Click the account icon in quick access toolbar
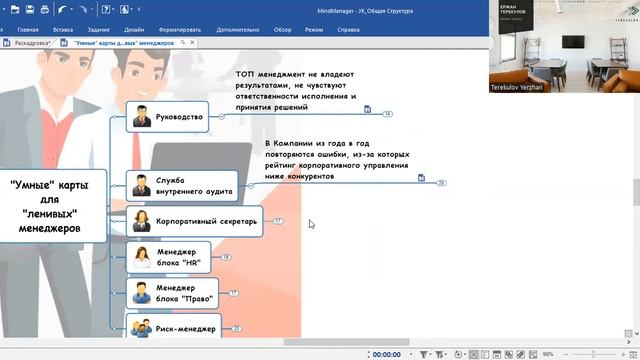Viewport: 640px width, 360px height. pyautogui.click(x=124, y=9)
